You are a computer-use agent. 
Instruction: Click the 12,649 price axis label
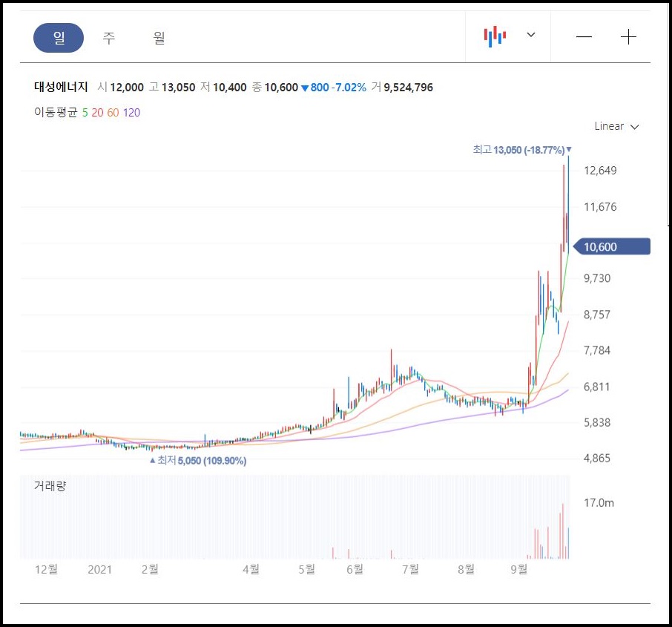[x=600, y=171]
